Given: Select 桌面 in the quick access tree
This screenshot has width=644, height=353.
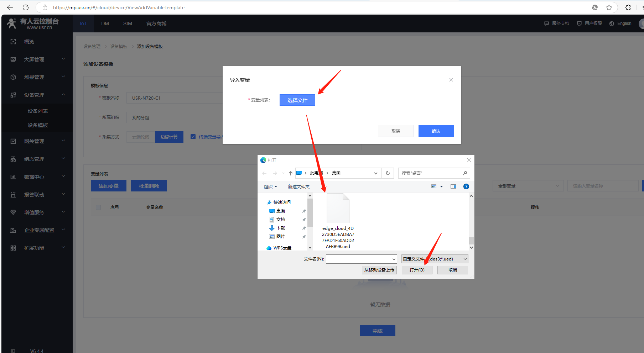Looking at the screenshot, I should 280,211.
